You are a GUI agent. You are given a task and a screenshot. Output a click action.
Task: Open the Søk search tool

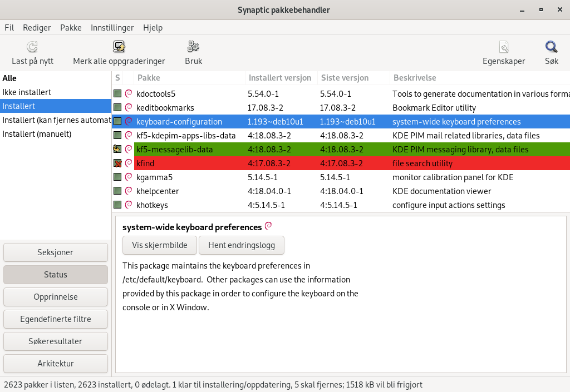(551, 53)
